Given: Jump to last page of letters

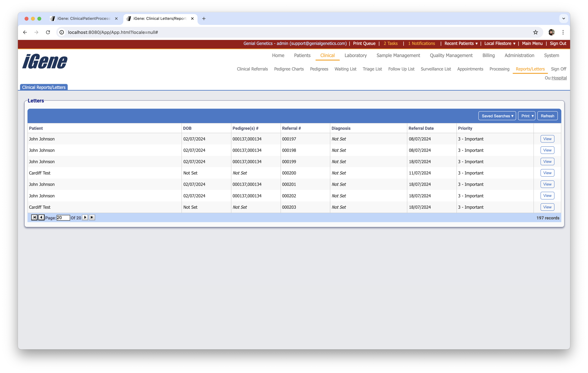Looking at the screenshot, I should (92, 217).
